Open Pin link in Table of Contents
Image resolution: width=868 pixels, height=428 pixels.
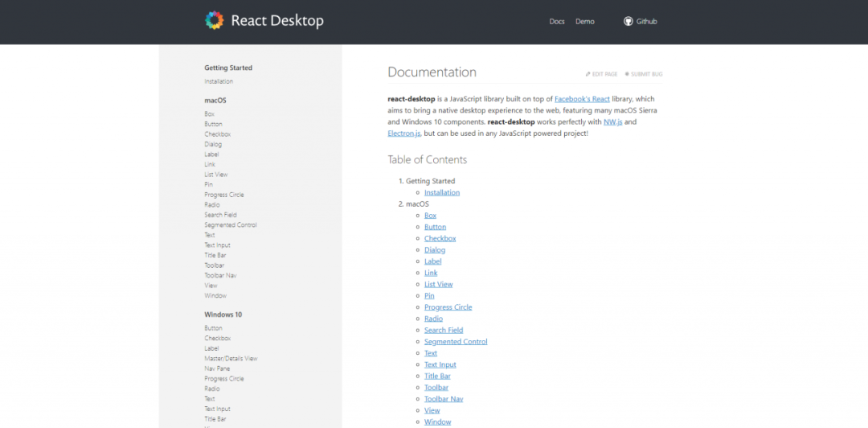pos(429,295)
